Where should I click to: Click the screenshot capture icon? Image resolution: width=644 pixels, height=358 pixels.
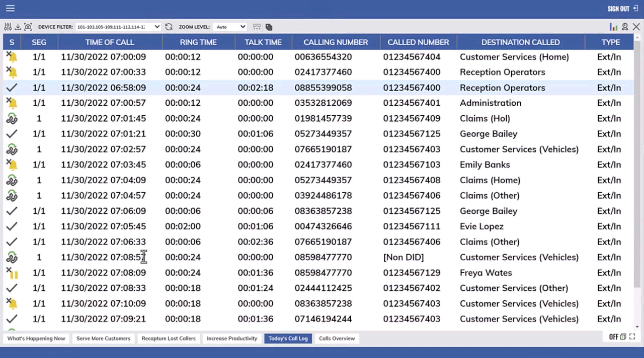tap(28, 27)
